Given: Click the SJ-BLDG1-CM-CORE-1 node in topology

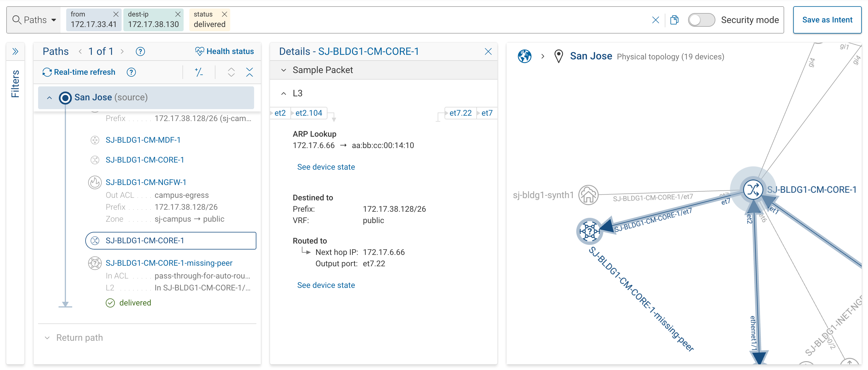Looking at the screenshot, I should coord(752,189).
